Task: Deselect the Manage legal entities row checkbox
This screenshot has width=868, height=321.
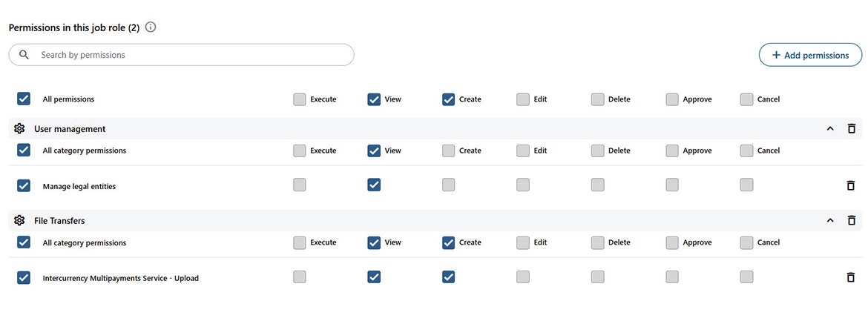Action: click(24, 185)
